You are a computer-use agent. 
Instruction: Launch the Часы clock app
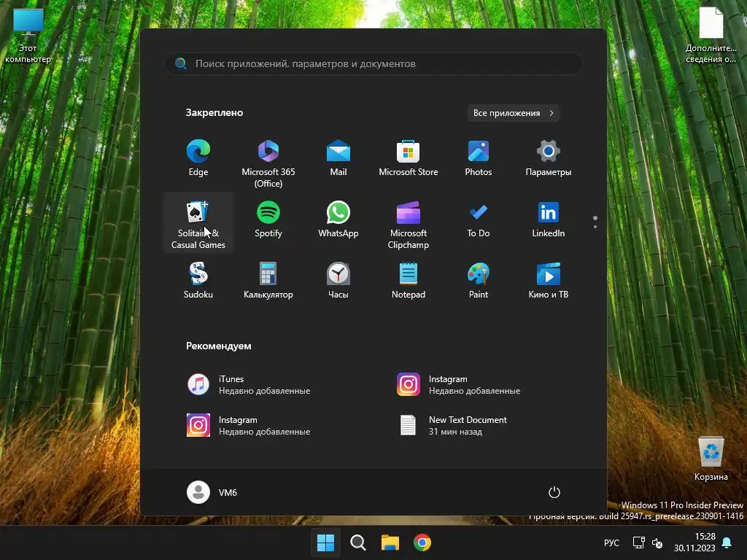coord(338,281)
